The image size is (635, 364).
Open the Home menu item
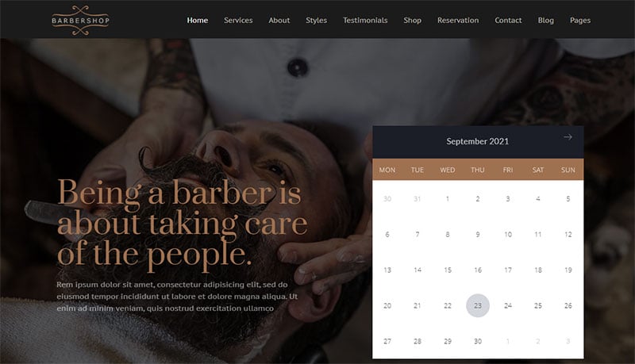197,21
